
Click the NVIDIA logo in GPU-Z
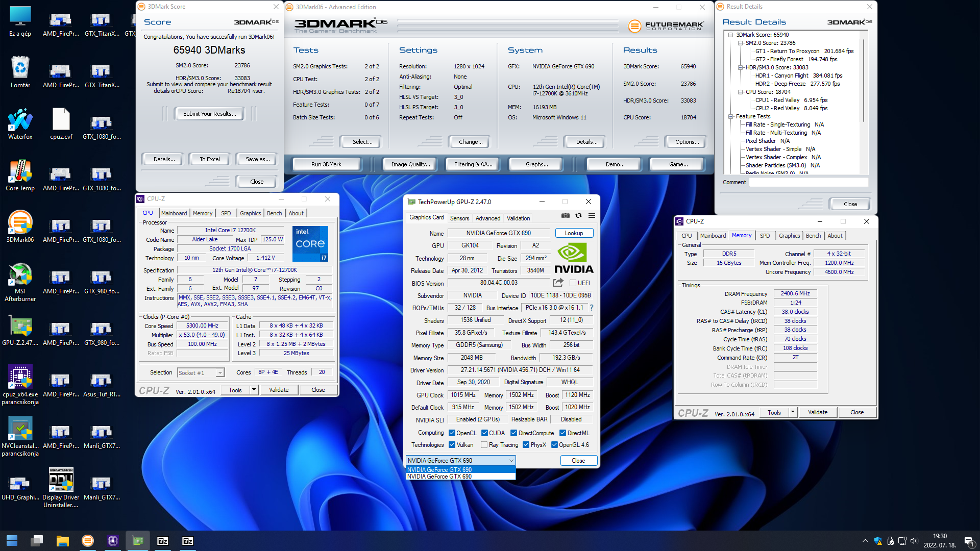coord(574,258)
